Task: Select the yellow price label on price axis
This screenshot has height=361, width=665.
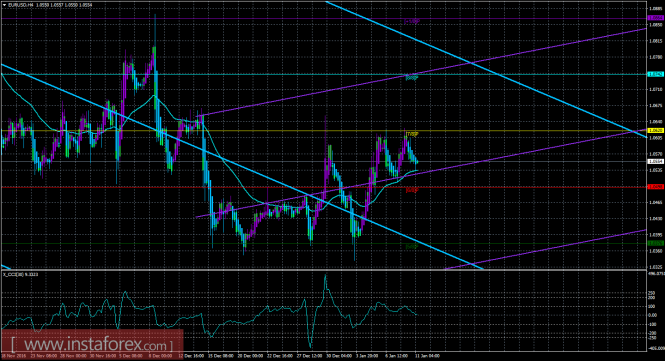Action: [x=655, y=131]
